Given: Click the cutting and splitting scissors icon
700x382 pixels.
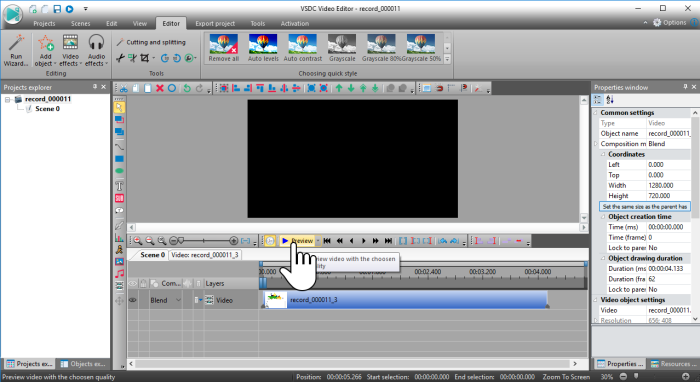Looking at the screenshot, I should click(120, 58).
